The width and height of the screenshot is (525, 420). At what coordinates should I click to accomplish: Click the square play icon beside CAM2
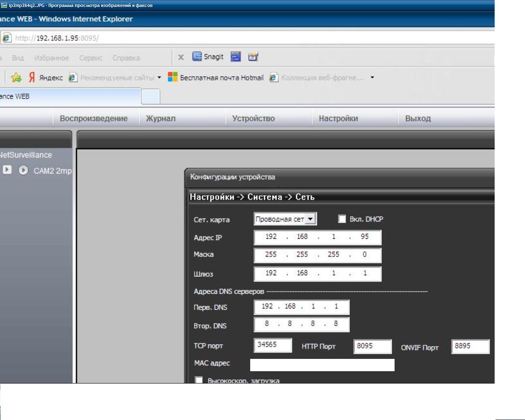[x=7, y=170]
